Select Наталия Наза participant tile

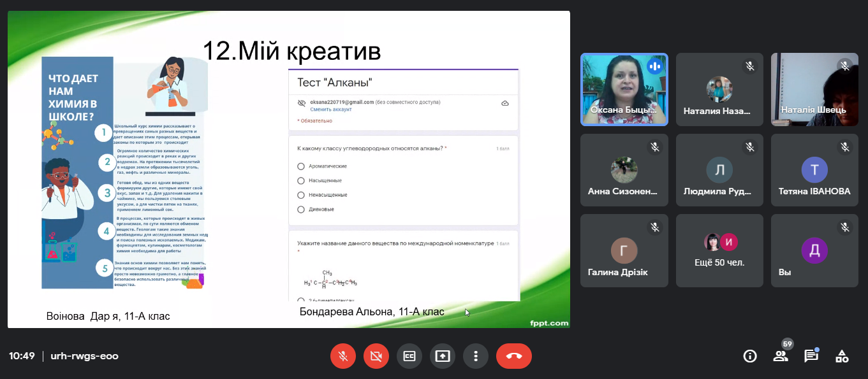[720, 89]
